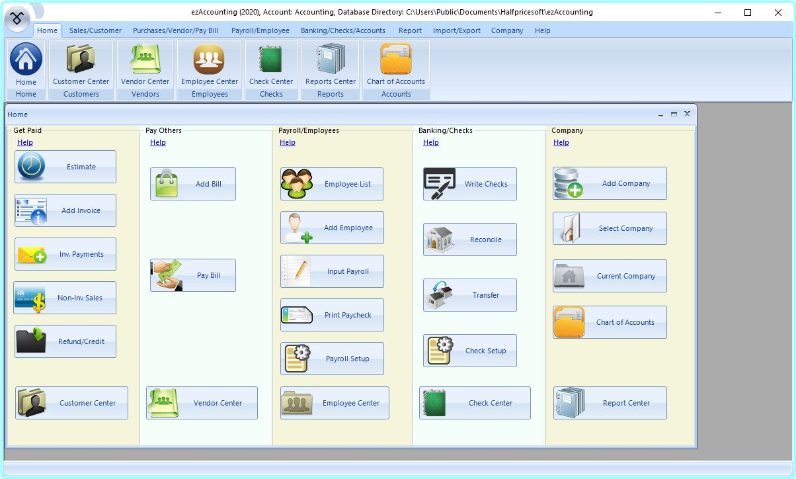The height and width of the screenshot is (479, 796).
Task: Open Customer Center from the ribbon toolbar
Action: tap(81, 65)
